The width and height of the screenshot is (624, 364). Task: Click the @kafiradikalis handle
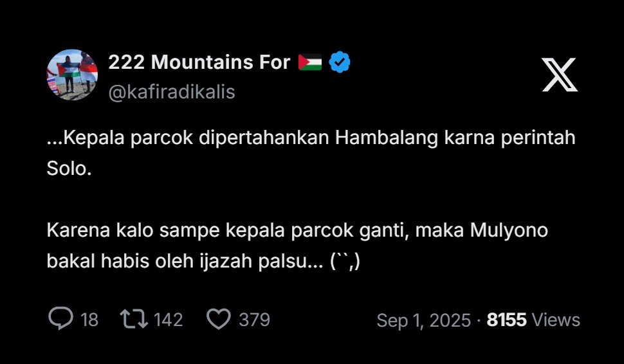172,92
